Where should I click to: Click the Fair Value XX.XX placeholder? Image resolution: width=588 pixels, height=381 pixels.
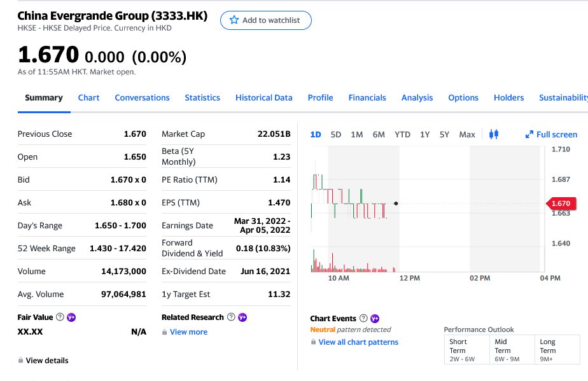[x=30, y=331]
